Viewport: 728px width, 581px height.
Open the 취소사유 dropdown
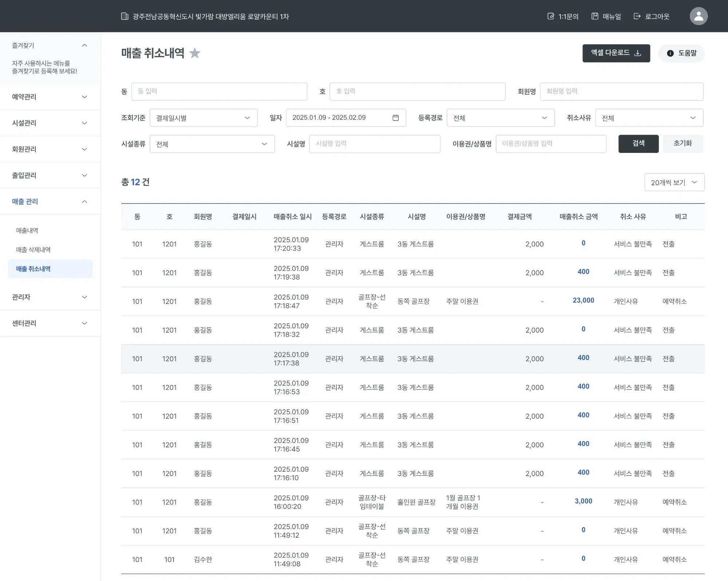tap(649, 118)
